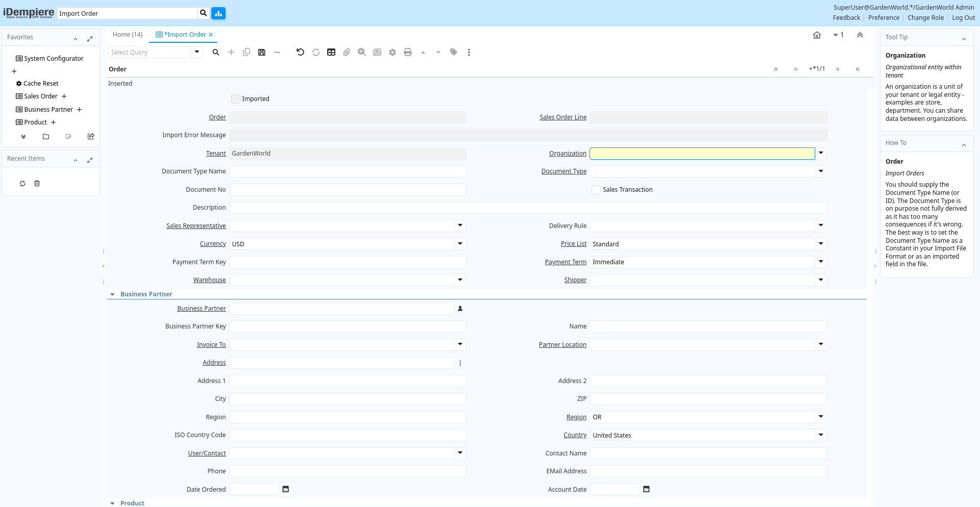Open the Organization dropdown

point(821,153)
